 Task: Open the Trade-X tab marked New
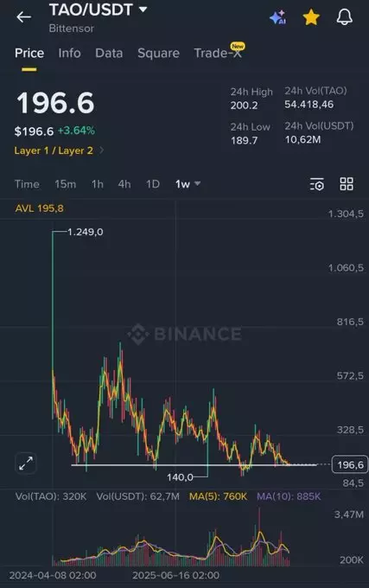pyautogui.click(x=219, y=52)
